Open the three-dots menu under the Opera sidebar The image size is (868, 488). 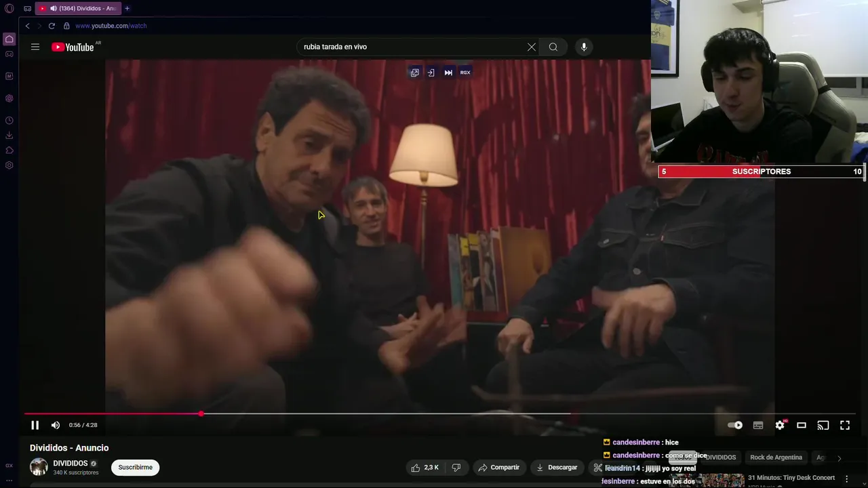(x=9, y=480)
